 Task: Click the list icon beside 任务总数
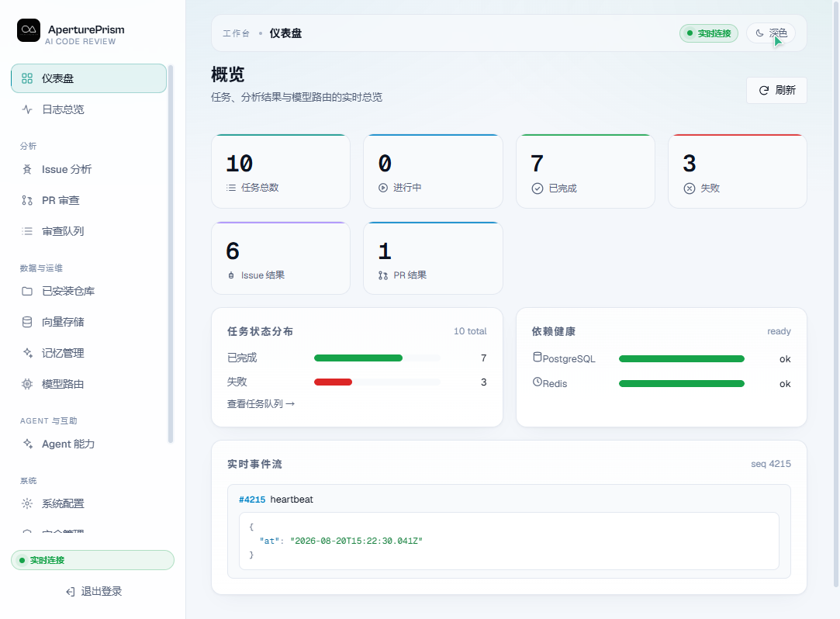click(x=231, y=188)
